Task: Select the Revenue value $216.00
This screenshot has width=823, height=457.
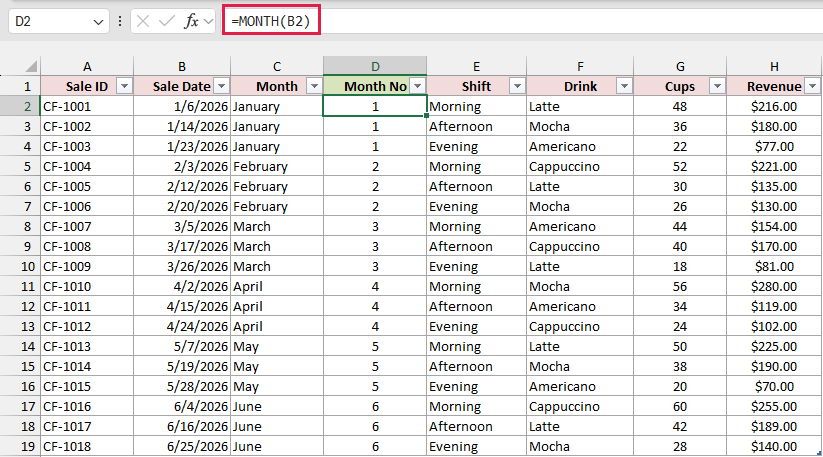Action: [774, 107]
